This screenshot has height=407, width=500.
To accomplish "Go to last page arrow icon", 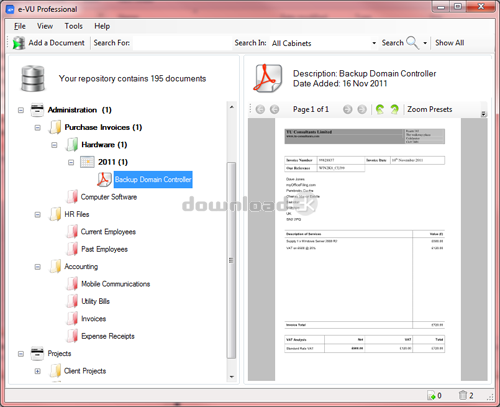I will 362,109.
